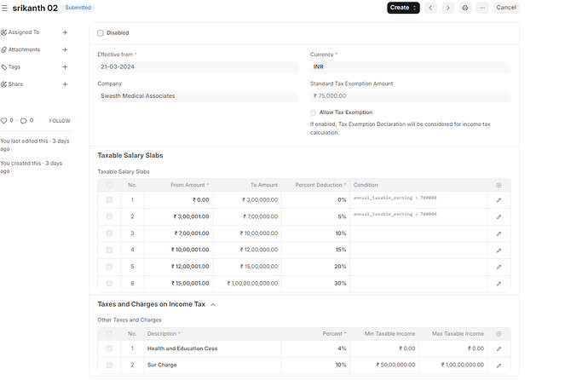The width and height of the screenshot is (588, 380).
Task: Like the document heart icon
Action: point(3,120)
